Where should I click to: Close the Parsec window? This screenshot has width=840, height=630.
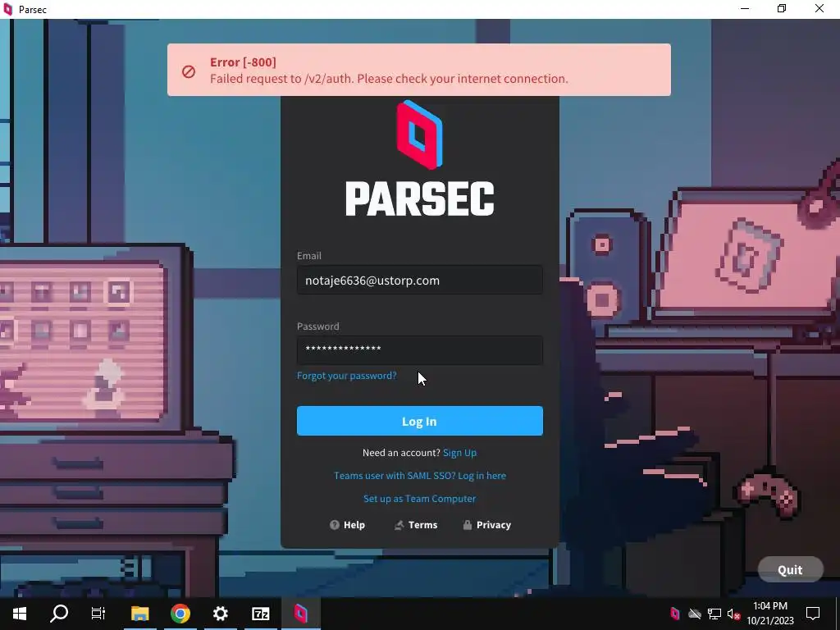pos(819,8)
